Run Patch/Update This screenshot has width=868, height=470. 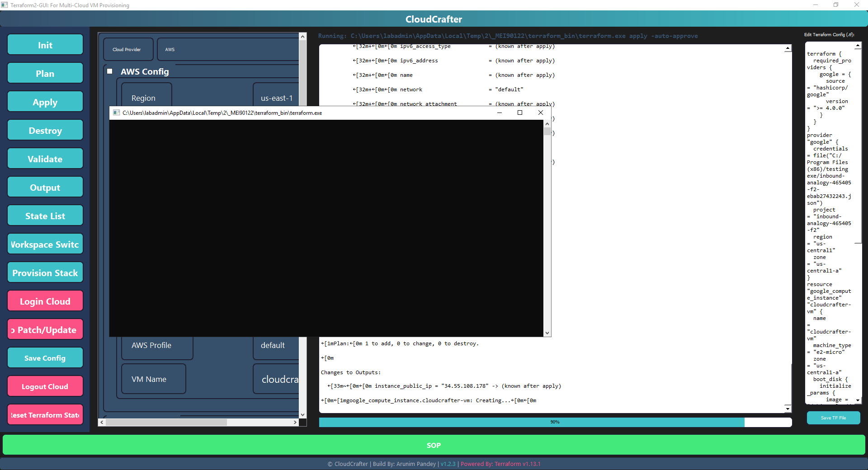(x=45, y=329)
